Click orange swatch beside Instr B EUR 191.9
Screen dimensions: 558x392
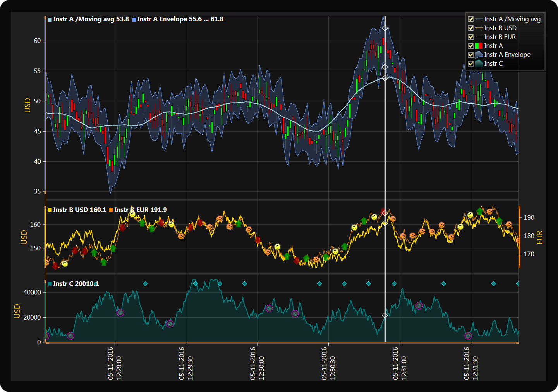click(111, 210)
